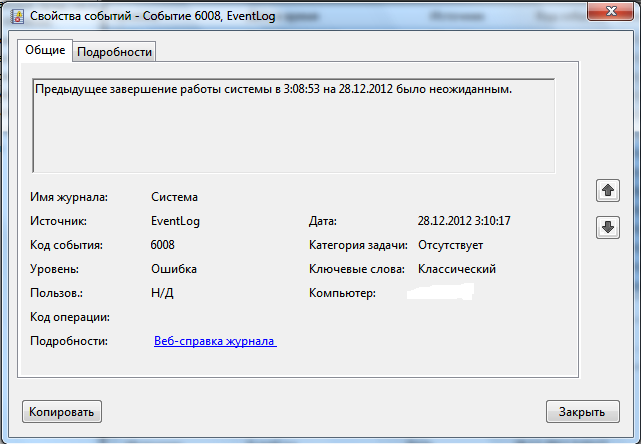Click the Источник label
Image resolution: width=641 pixels, height=444 pixels.
[58, 221]
